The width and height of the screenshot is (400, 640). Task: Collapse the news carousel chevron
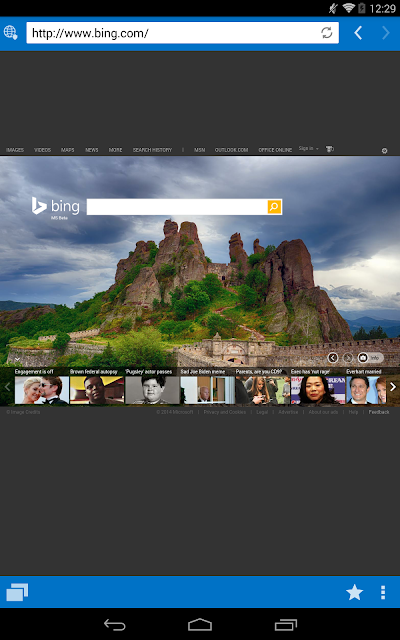coord(17,359)
